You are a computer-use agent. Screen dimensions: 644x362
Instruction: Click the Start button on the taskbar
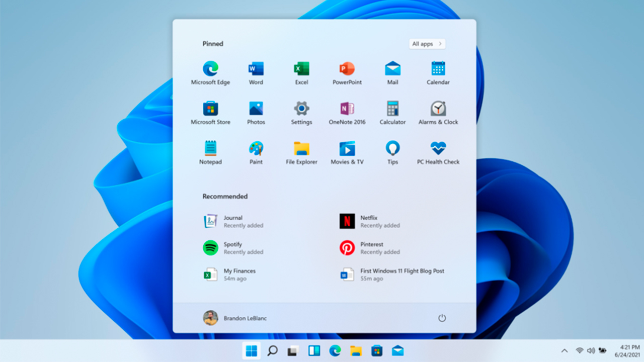click(251, 350)
